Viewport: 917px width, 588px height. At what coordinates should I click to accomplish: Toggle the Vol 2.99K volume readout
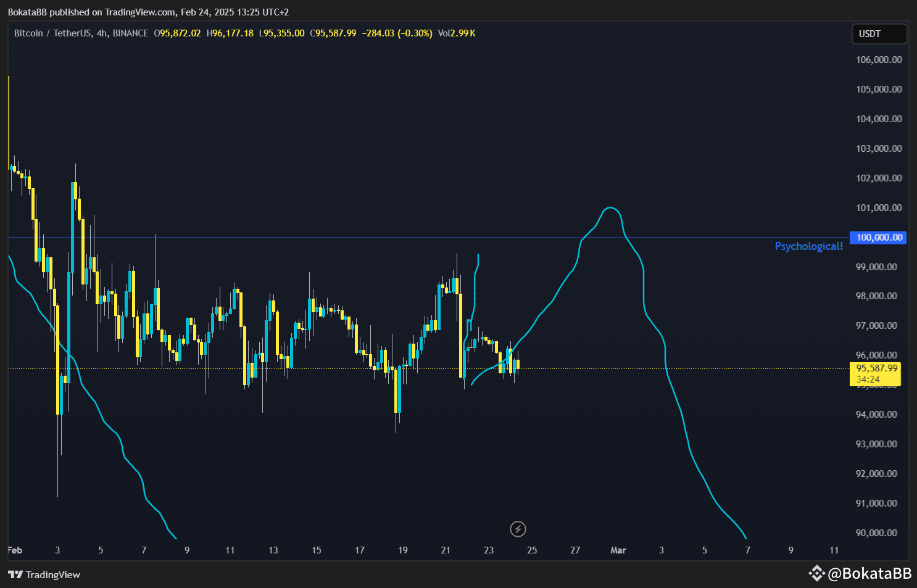pos(457,33)
